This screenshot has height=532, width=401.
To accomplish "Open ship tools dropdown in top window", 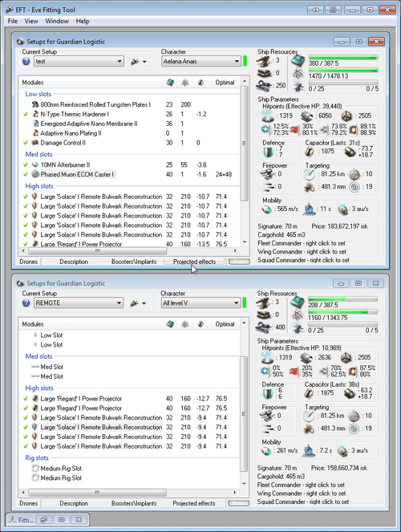I will point(139,62).
